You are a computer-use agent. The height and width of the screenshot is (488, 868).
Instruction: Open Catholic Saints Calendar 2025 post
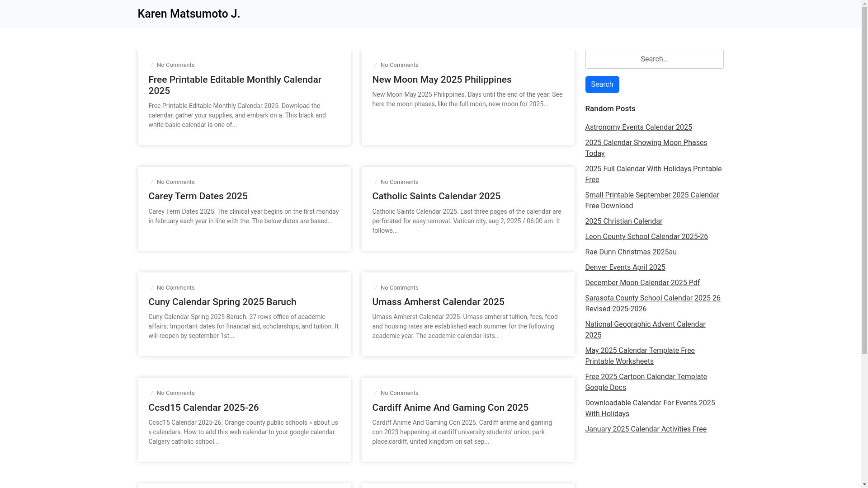(436, 196)
